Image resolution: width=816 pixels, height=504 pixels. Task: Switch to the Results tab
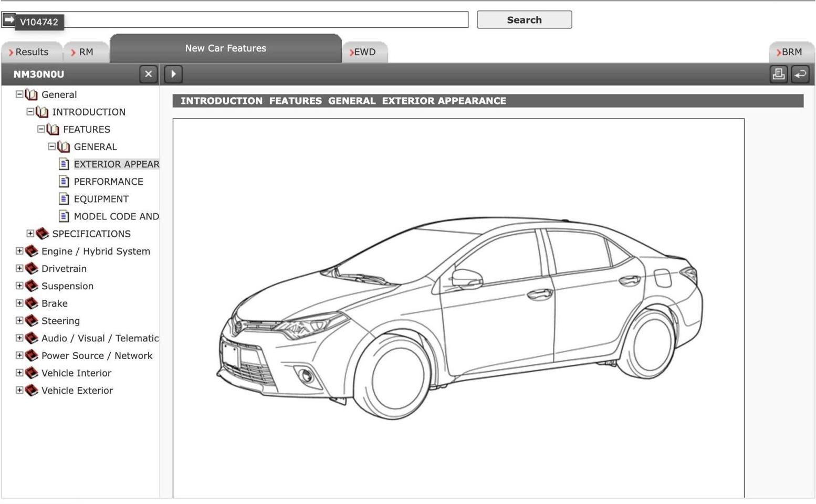(32, 52)
